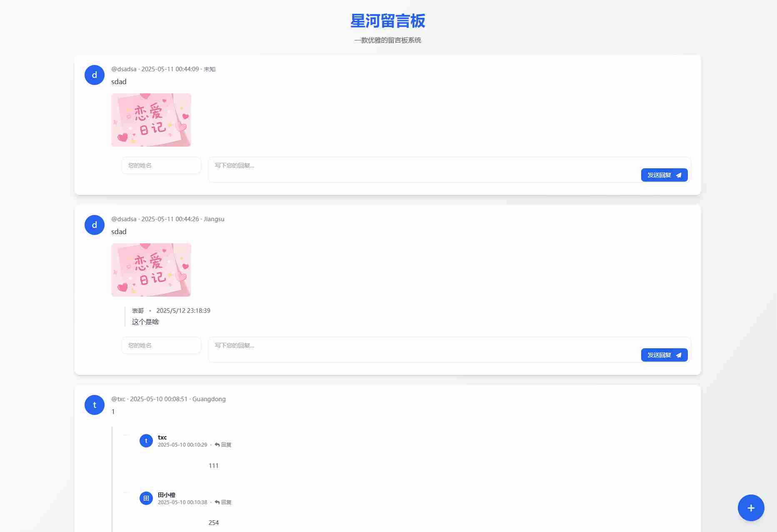
Task: Click the small 't' avatar beside txc reply
Action: [146, 441]
